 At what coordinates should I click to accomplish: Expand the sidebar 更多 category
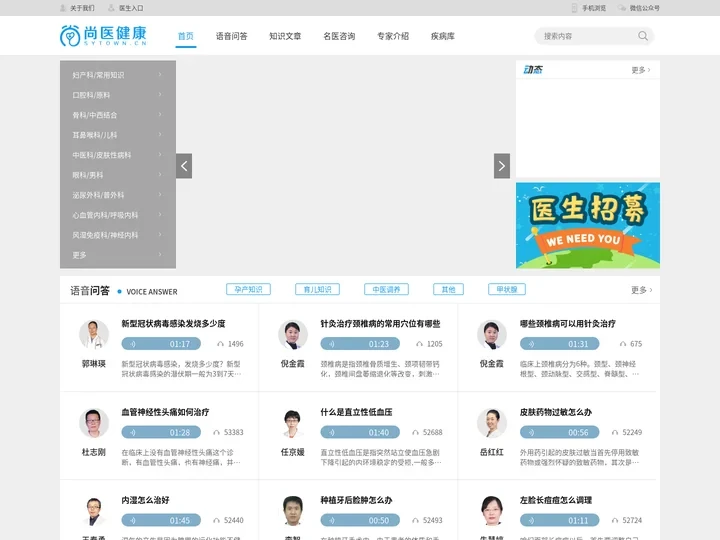pyautogui.click(x=118, y=255)
